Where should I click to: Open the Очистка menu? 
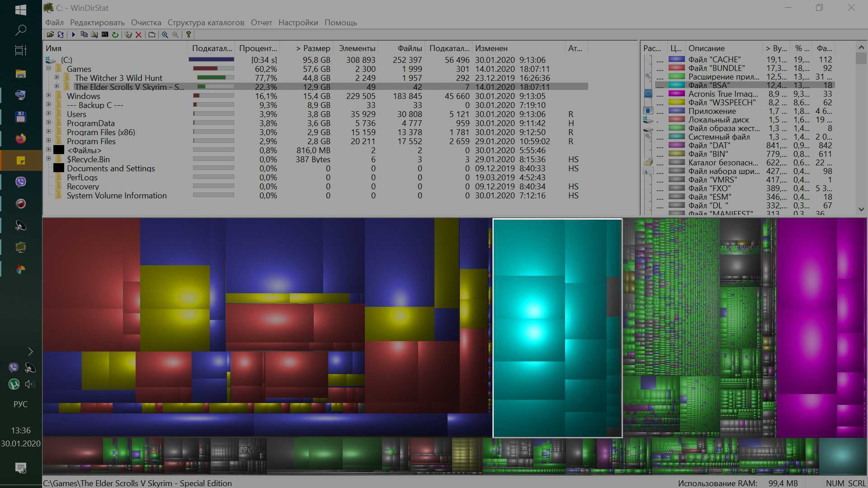[x=146, y=23]
